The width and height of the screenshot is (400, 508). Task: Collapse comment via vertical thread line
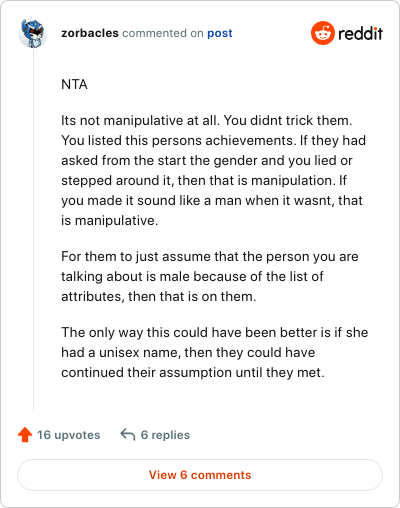pyautogui.click(x=33, y=230)
